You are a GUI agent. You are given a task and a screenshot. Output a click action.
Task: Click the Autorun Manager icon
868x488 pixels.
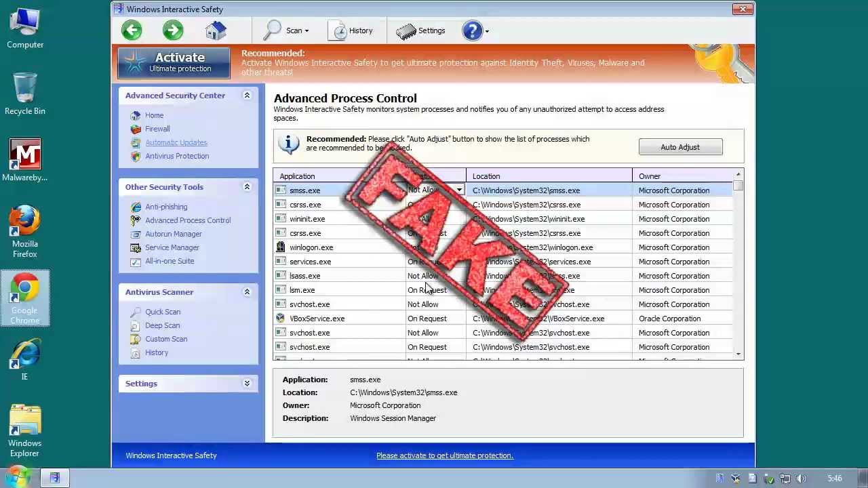coord(136,234)
